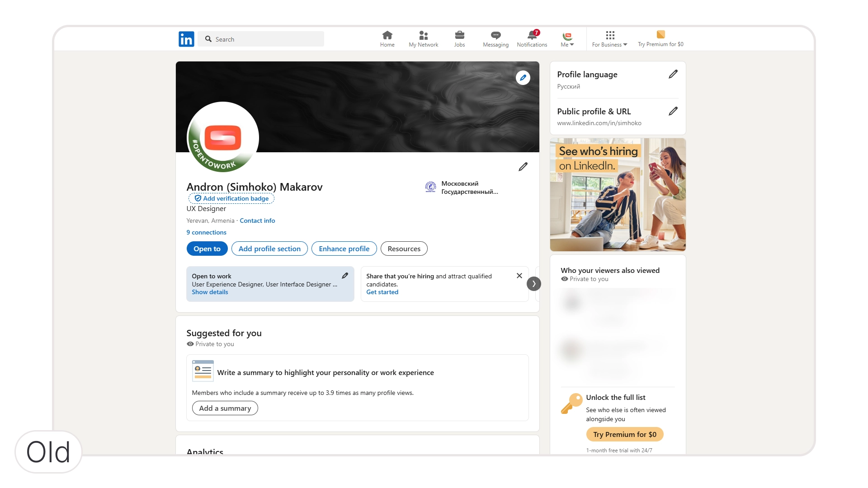Edit the profile intro with the pencil icon
This screenshot has height=488, width=868.
pos(523,167)
